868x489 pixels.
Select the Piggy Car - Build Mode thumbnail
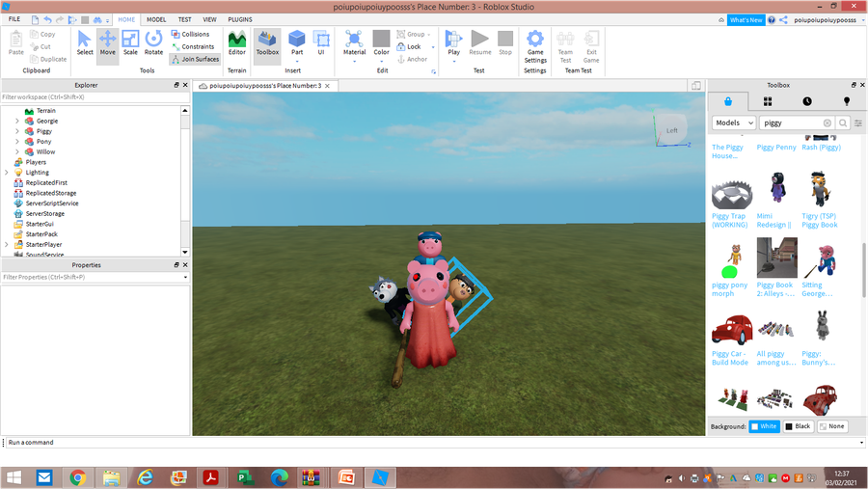click(732, 329)
